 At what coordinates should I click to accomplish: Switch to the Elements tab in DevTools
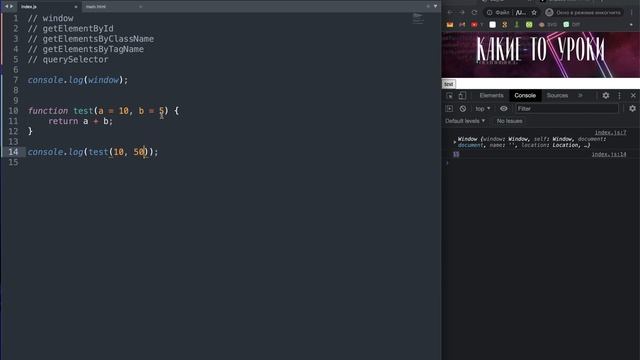tap(491, 96)
